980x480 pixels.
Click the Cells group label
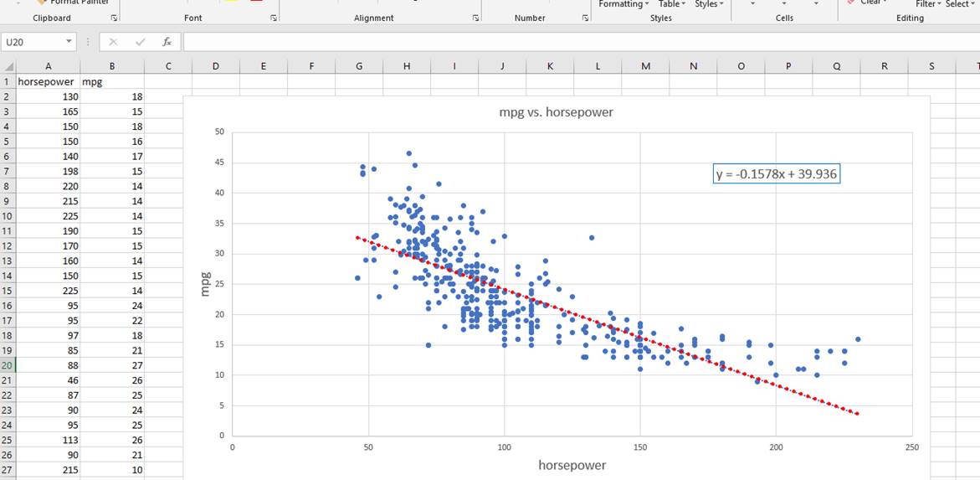point(784,18)
